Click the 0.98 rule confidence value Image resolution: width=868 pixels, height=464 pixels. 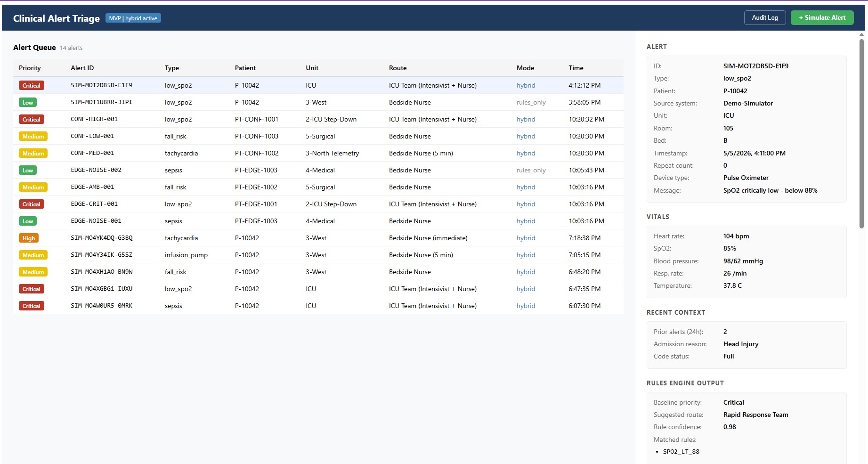pos(730,427)
